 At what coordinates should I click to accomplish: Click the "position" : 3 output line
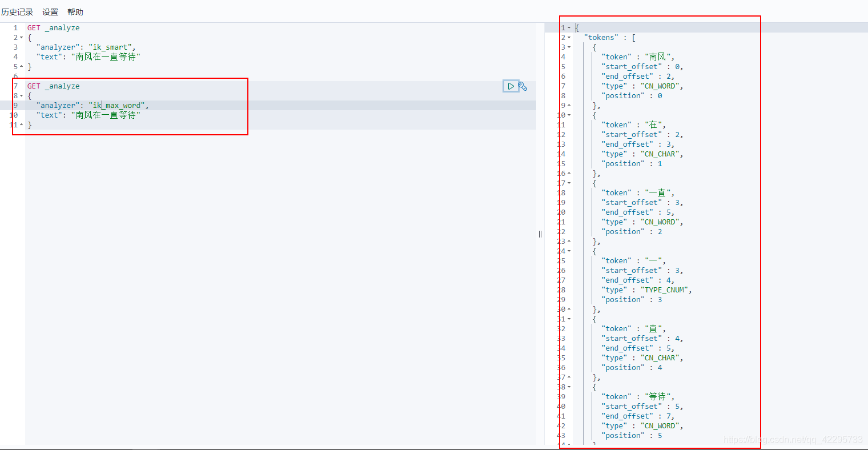(632, 300)
